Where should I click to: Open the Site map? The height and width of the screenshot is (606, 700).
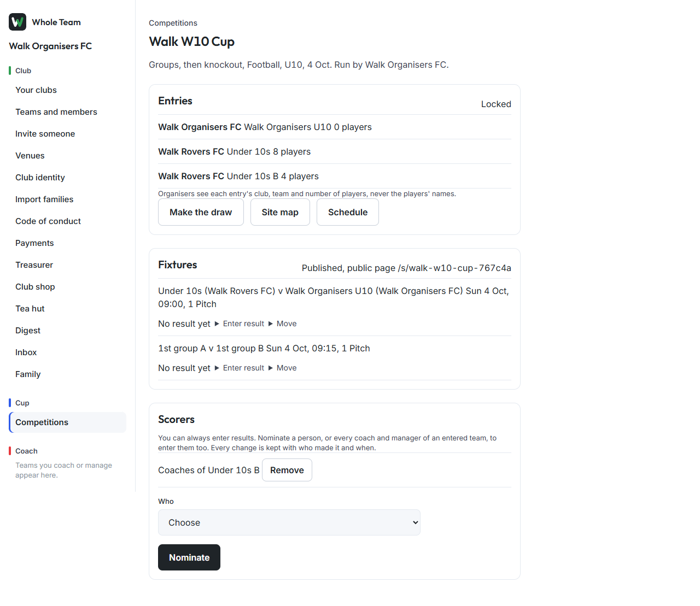(280, 212)
